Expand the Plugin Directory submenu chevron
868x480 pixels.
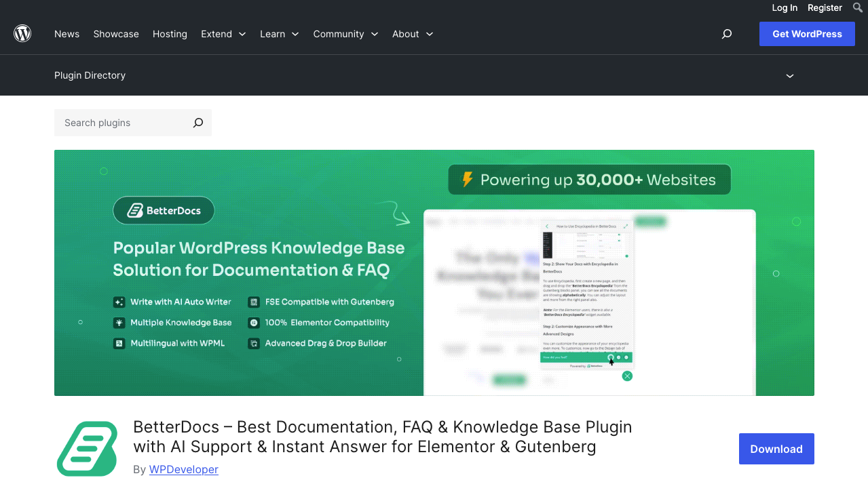pyautogui.click(x=790, y=76)
